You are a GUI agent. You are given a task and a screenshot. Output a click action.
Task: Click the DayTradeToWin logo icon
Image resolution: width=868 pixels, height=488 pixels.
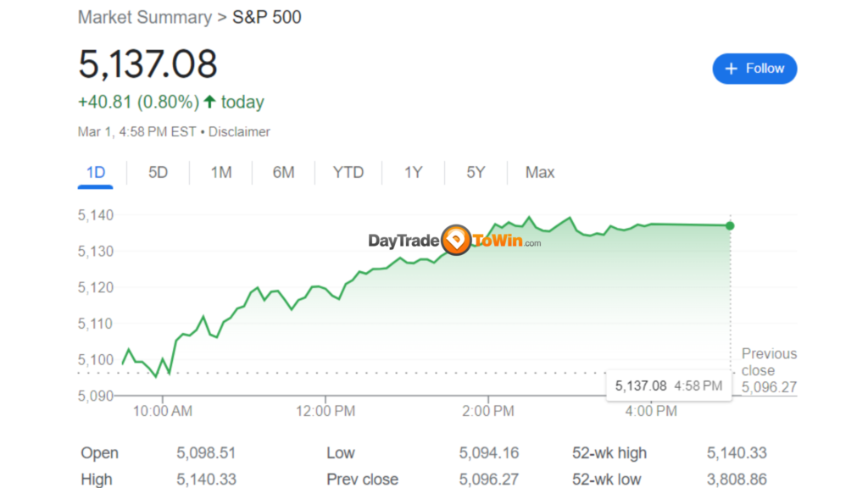(x=457, y=241)
